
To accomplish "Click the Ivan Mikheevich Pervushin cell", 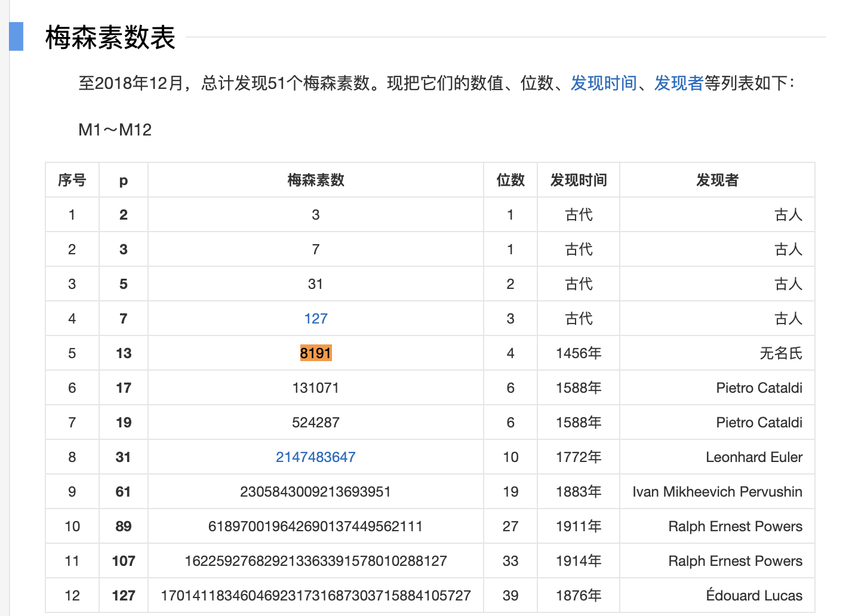I will pos(717,492).
